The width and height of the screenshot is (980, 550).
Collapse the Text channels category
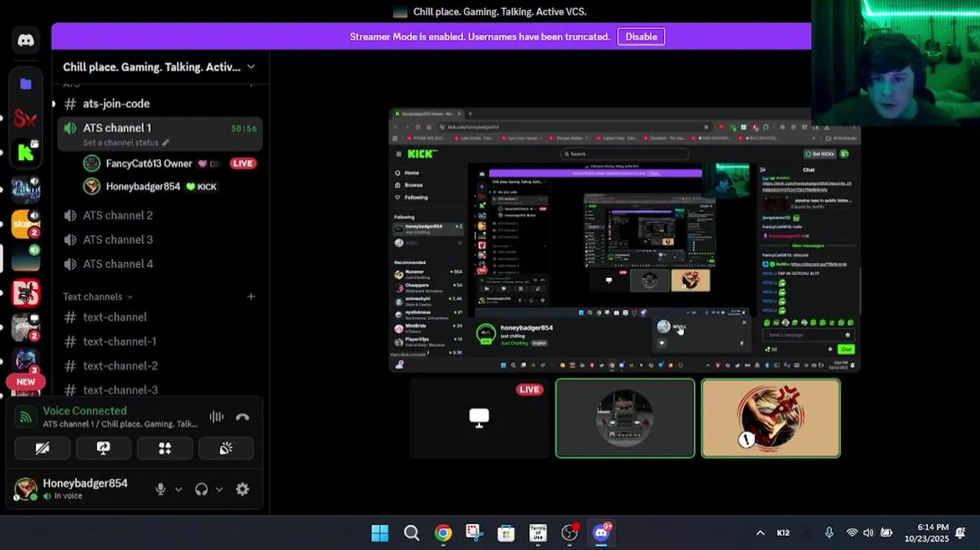click(x=98, y=296)
